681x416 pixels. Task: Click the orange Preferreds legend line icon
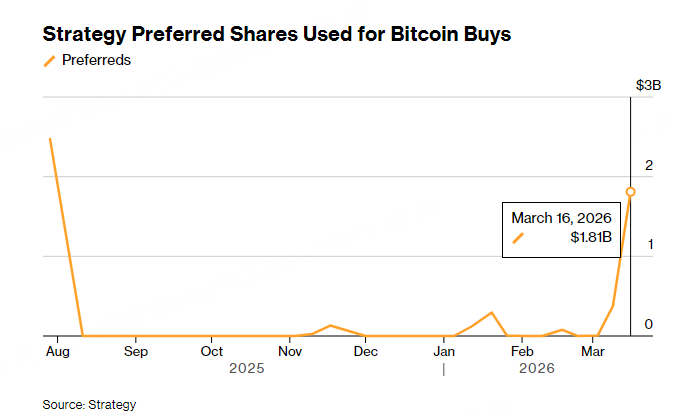click(49, 60)
